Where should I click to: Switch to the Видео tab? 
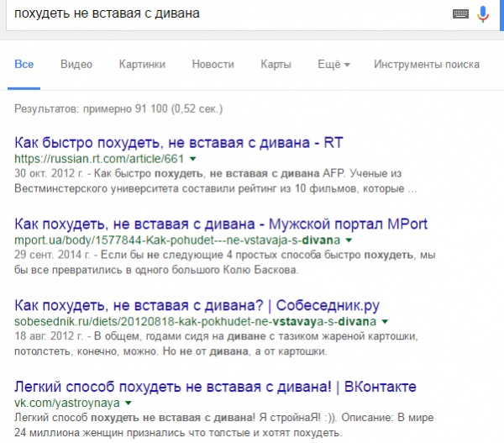pos(76,65)
